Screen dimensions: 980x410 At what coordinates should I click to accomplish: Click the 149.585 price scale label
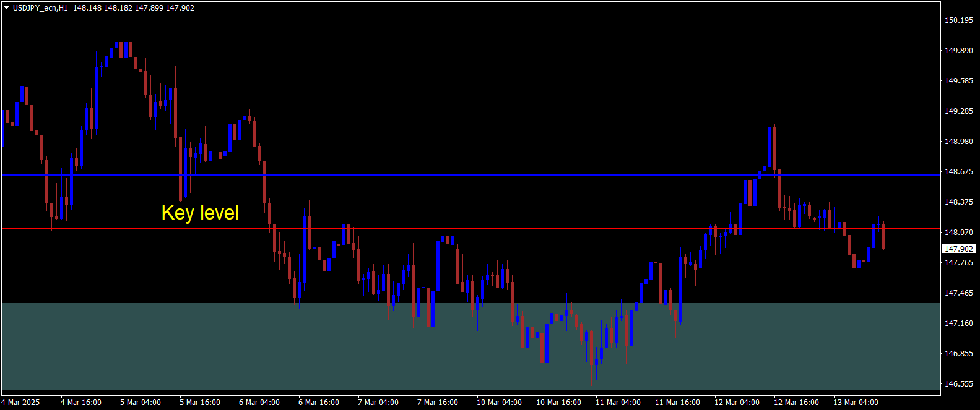958,81
